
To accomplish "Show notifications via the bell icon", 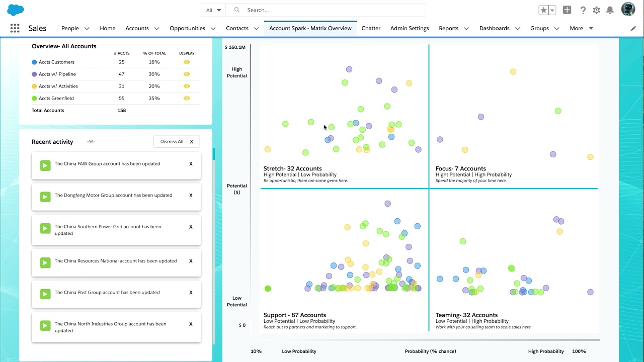I will (610, 10).
